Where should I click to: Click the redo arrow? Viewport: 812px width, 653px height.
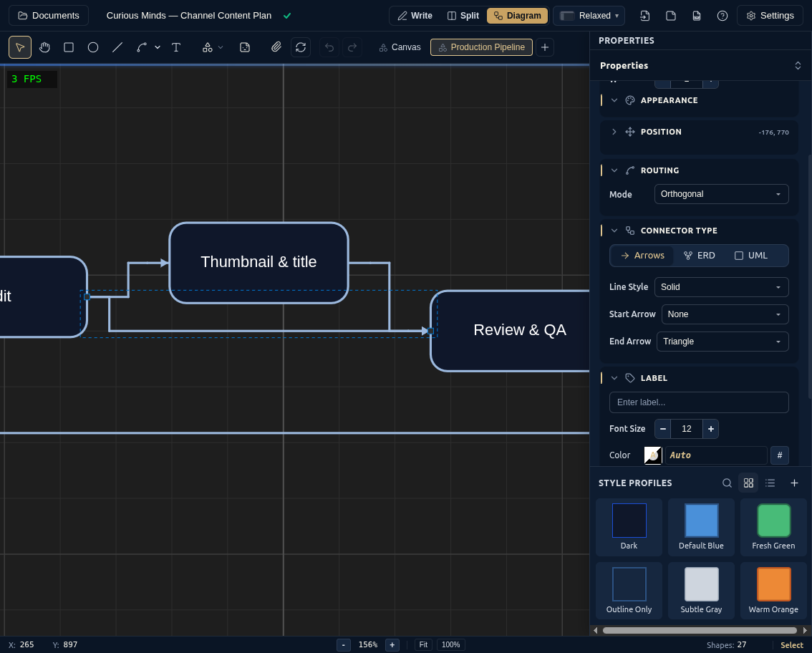[x=352, y=47]
